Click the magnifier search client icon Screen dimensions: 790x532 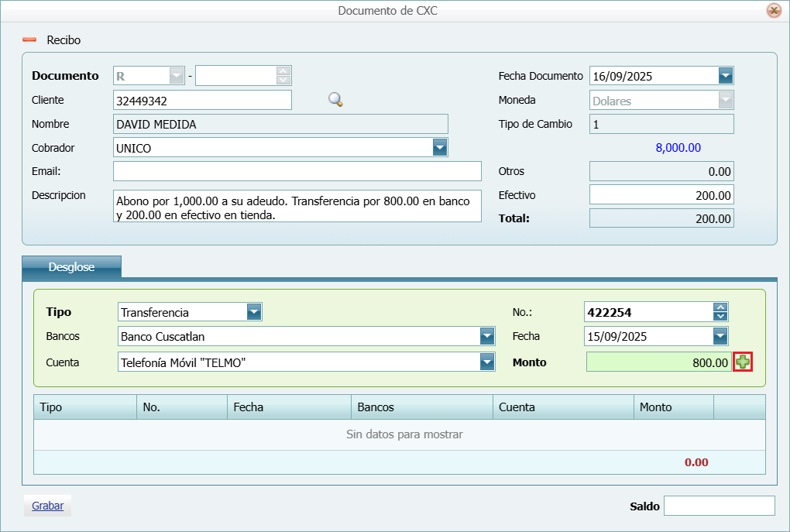335,99
